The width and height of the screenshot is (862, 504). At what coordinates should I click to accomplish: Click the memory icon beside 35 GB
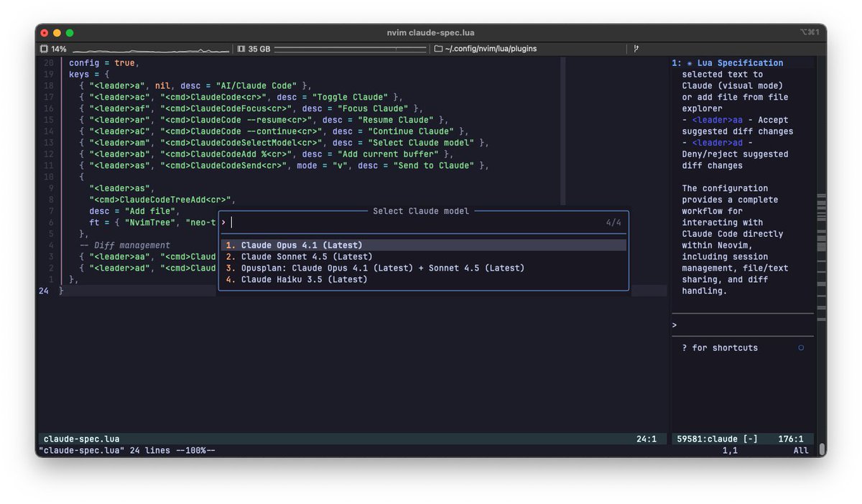(241, 49)
